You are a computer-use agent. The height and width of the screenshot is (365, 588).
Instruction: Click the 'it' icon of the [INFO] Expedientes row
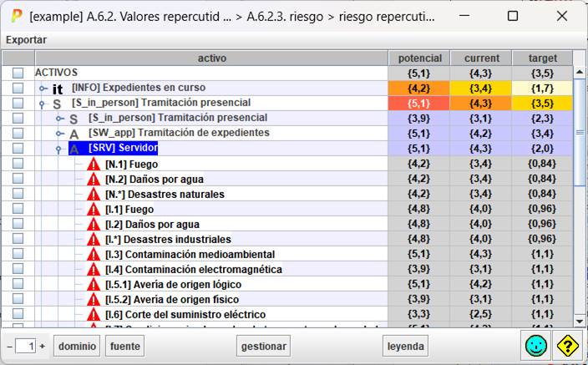tap(58, 89)
